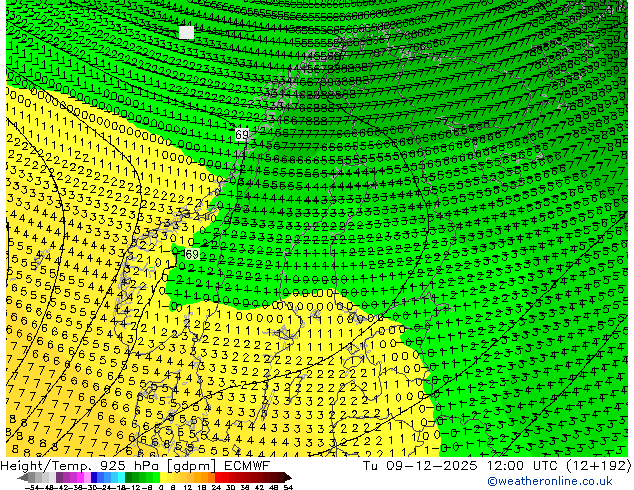Click the white square marker on the map
This screenshot has height=490, width=634.
(186, 32)
